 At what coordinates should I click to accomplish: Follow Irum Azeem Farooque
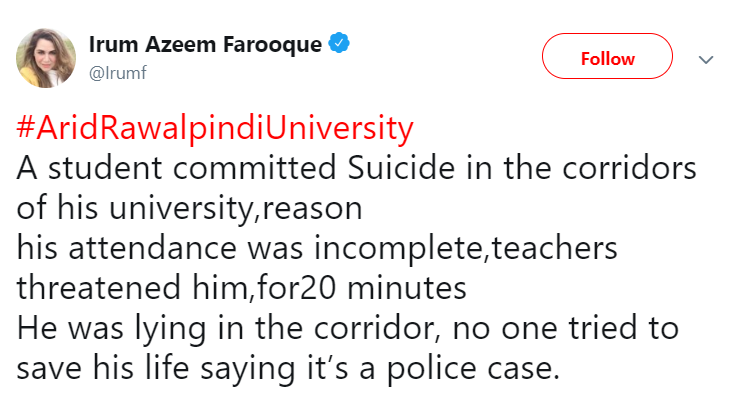click(x=607, y=57)
